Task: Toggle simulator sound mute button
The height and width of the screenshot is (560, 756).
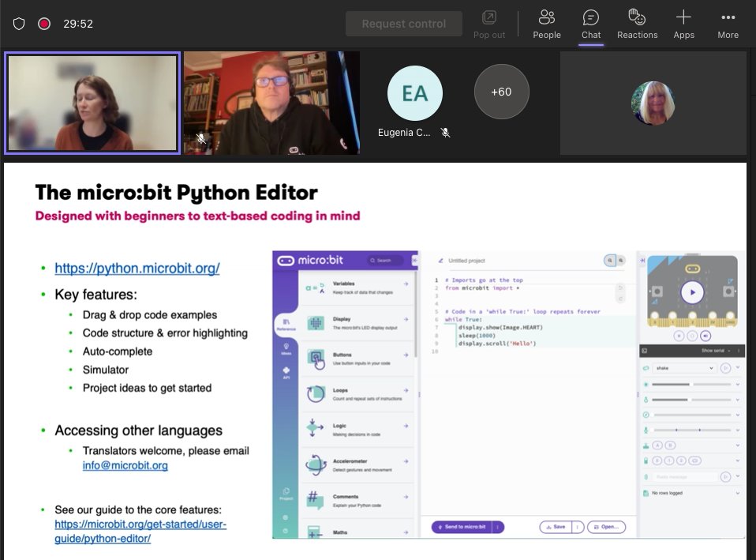Action: point(705,336)
